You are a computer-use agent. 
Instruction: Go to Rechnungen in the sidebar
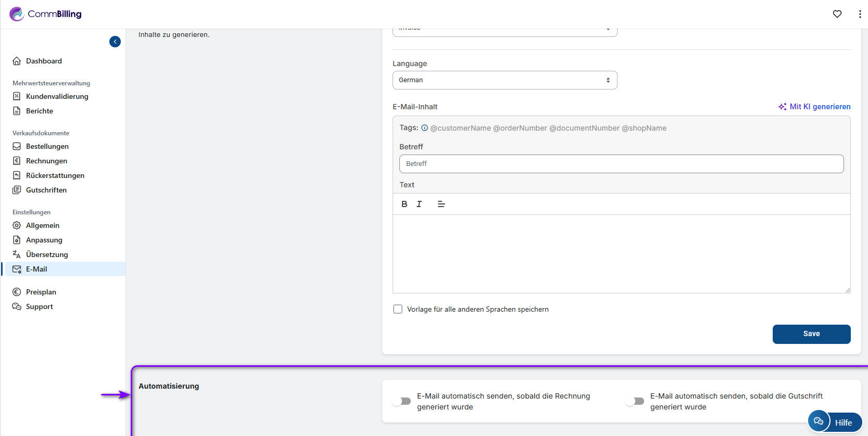(46, 161)
